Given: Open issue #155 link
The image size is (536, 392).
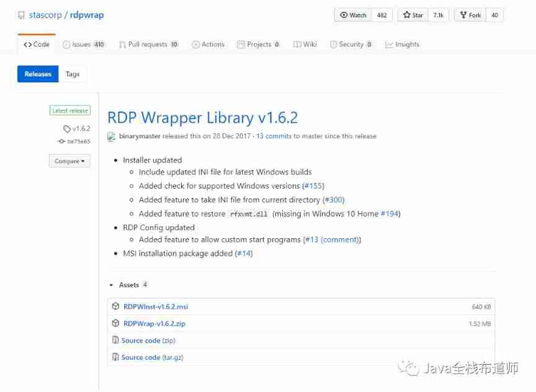Looking at the screenshot, I should [313, 186].
